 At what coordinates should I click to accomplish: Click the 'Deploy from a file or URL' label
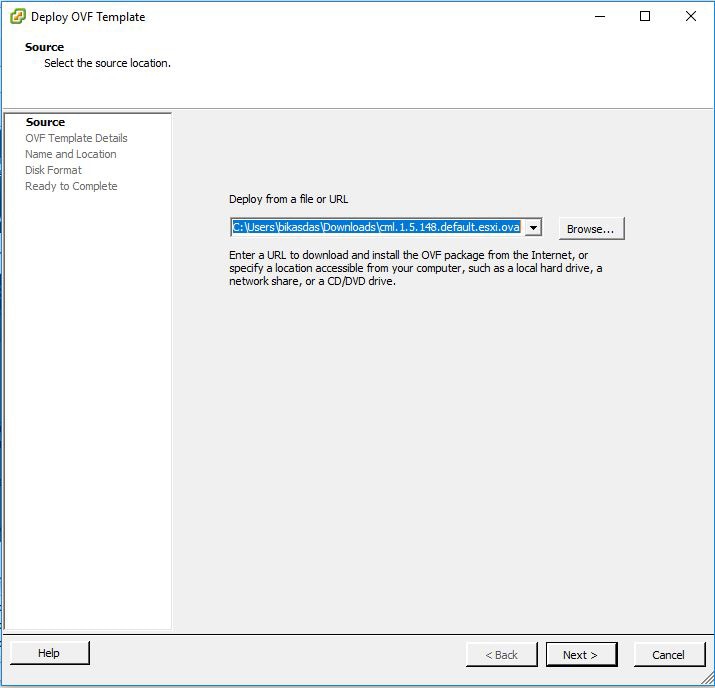pos(289,199)
